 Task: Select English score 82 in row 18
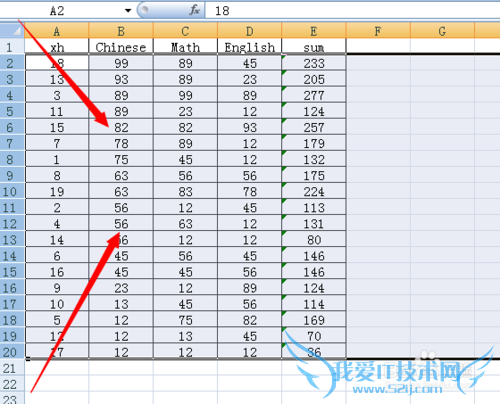click(x=250, y=320)
